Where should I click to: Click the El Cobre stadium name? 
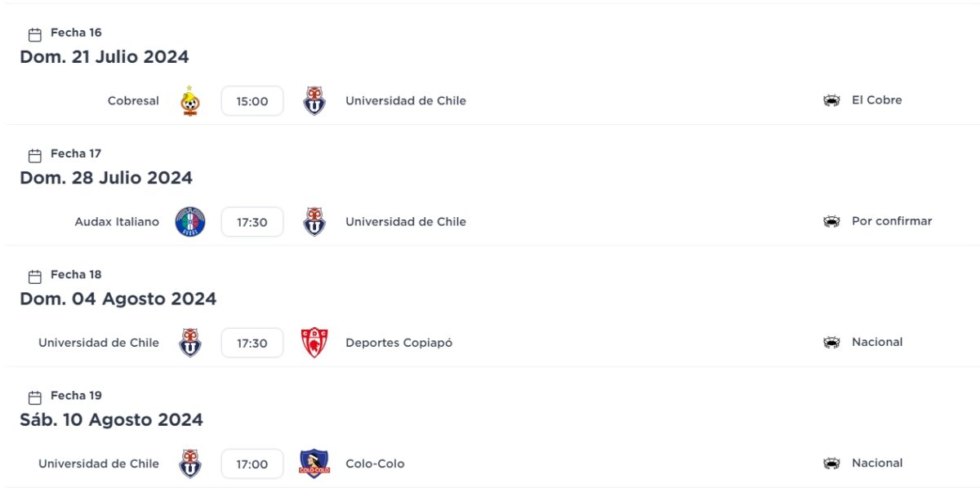(x=876, y=100)
